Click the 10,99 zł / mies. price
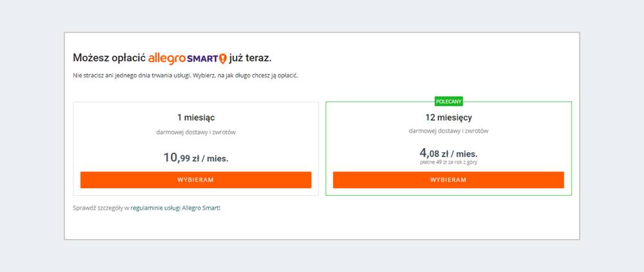 click(x=195, y=157)
